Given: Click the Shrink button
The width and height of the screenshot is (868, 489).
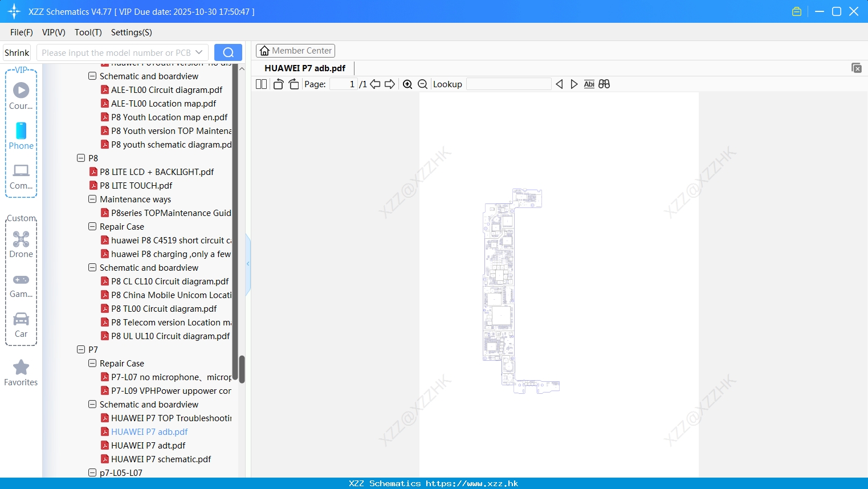Looking at the screenshot, I should (x=17, y=52).
